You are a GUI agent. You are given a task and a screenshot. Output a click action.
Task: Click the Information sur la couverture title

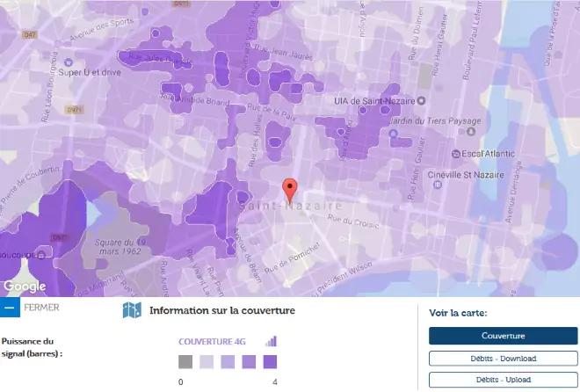[222, 310]
